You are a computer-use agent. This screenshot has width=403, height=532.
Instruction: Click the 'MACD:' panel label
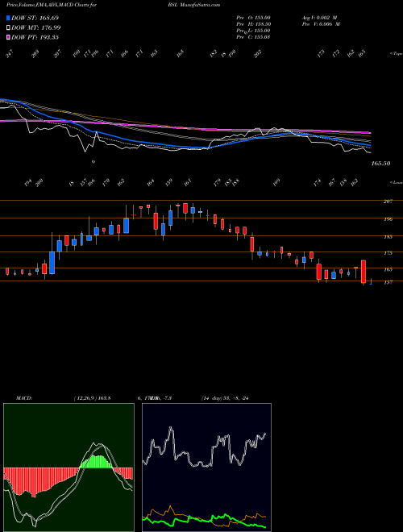[x=23, y=398]
